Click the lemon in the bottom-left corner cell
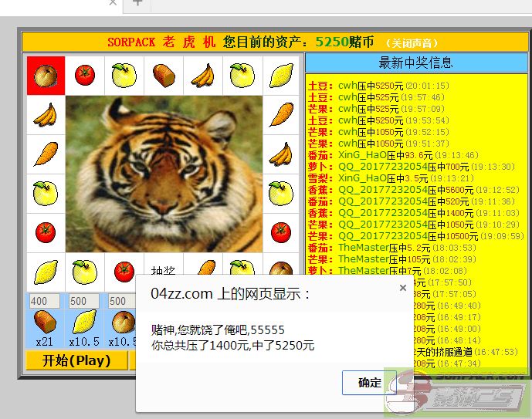The image size is (532, 419). 46,271
